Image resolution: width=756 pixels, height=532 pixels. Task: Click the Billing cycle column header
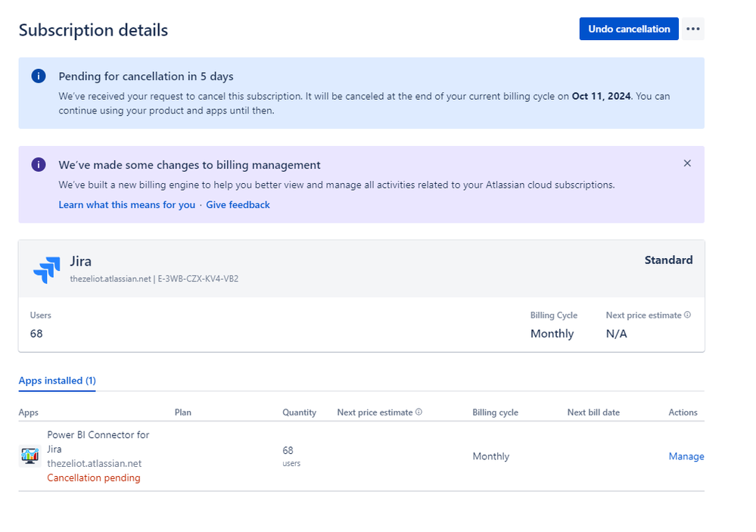point(495,412)
